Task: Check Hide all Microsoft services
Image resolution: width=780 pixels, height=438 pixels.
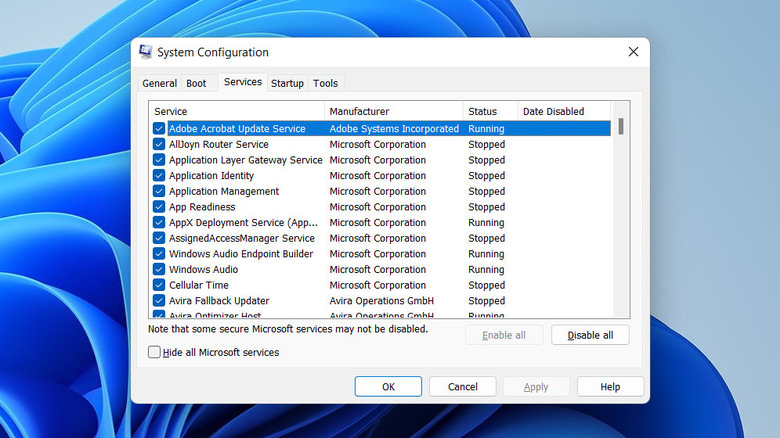Action: [154, 352]
